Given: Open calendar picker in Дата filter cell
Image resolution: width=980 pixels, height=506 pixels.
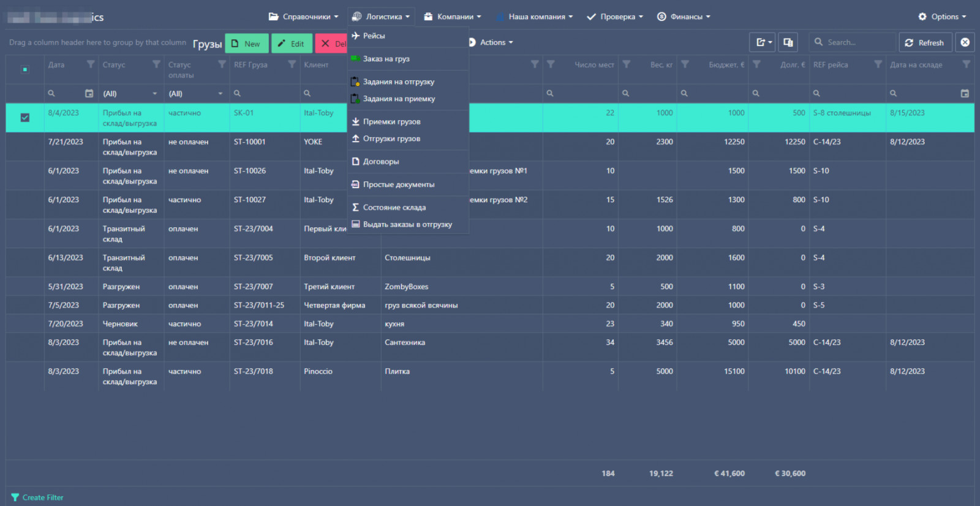Looking at the screenshot, I should [x=89, y=94].
